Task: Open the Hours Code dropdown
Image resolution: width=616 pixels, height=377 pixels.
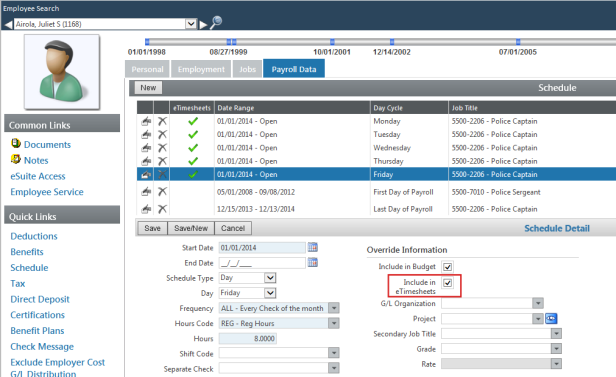Action: tap(334, 323)
